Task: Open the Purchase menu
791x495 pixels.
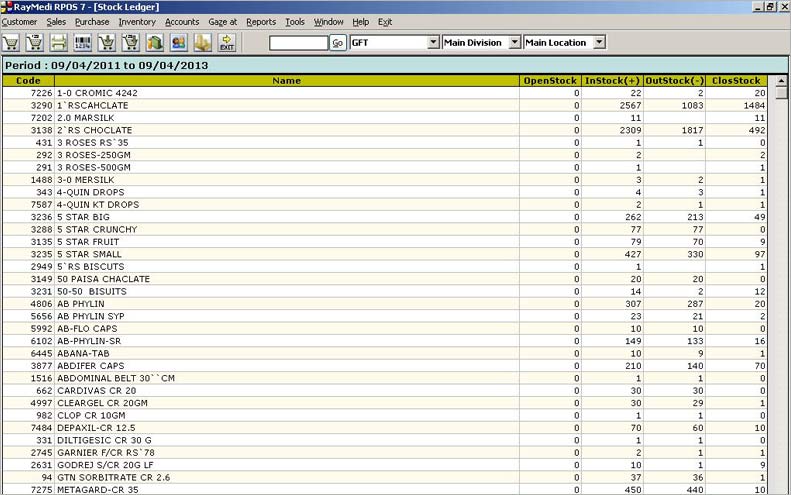Action: pos(92,22)
